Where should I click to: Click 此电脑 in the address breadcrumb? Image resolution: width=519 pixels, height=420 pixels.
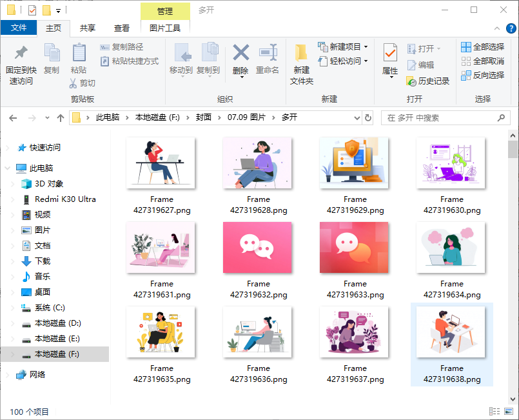pyautogui.click(x=108, y=117)
